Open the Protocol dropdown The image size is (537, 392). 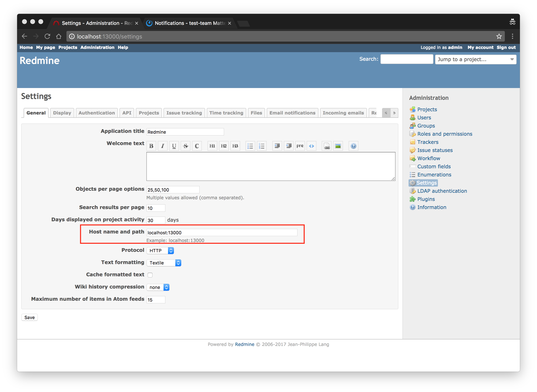160,251
